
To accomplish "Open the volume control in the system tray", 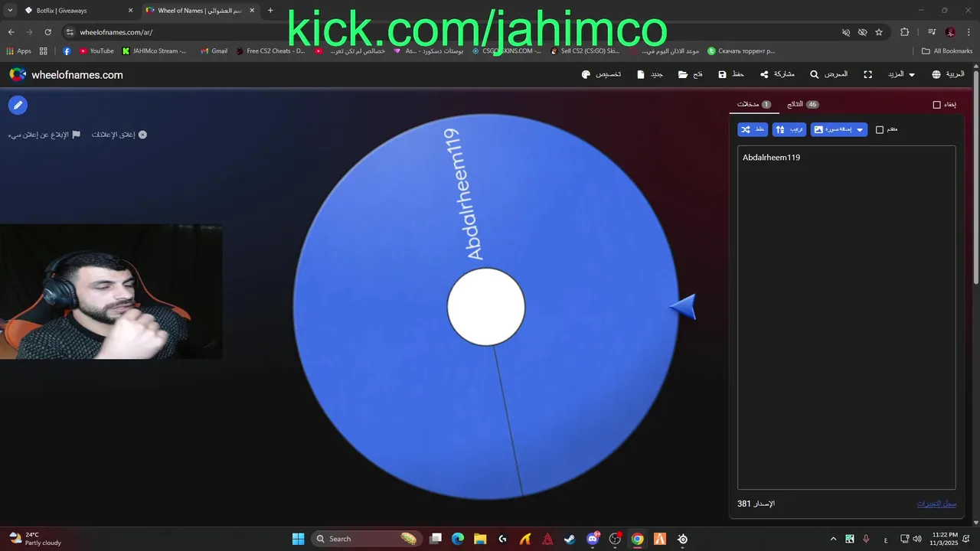I will (x=917, y=539).
